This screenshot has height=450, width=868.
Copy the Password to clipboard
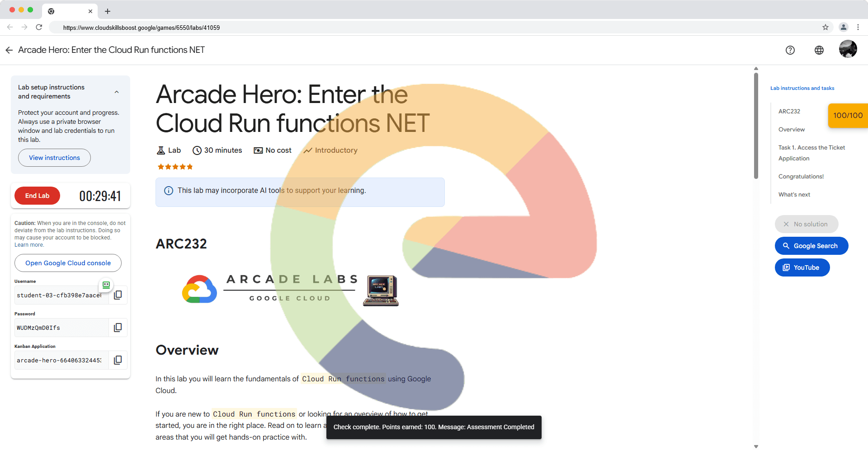(118, 328)
